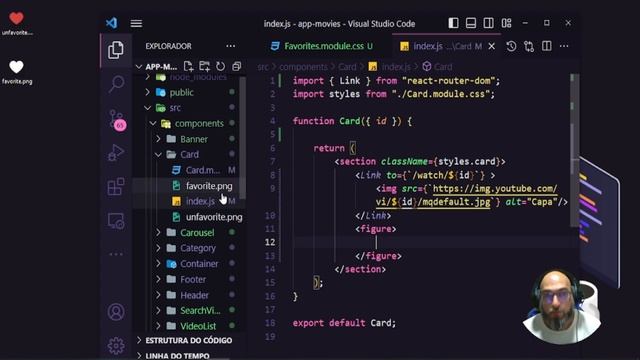The height and width of the screenshot is (360, 640).
Task: Click the components breadcrumb segment
Action: [303, 67]
